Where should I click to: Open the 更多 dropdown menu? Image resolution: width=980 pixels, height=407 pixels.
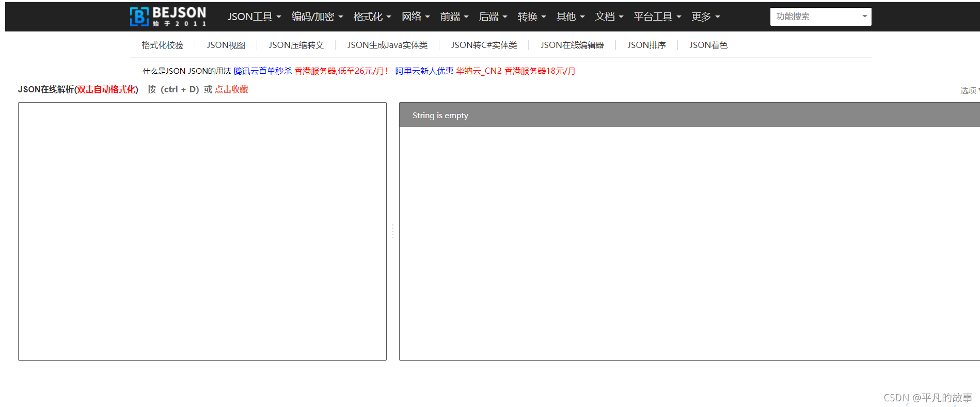click(706, 17)
